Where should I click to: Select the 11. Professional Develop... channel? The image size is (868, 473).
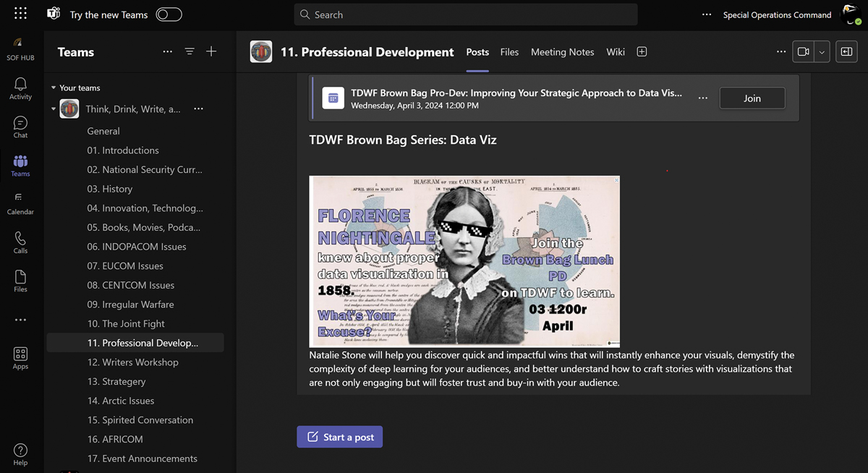click(x=135, y=343)
